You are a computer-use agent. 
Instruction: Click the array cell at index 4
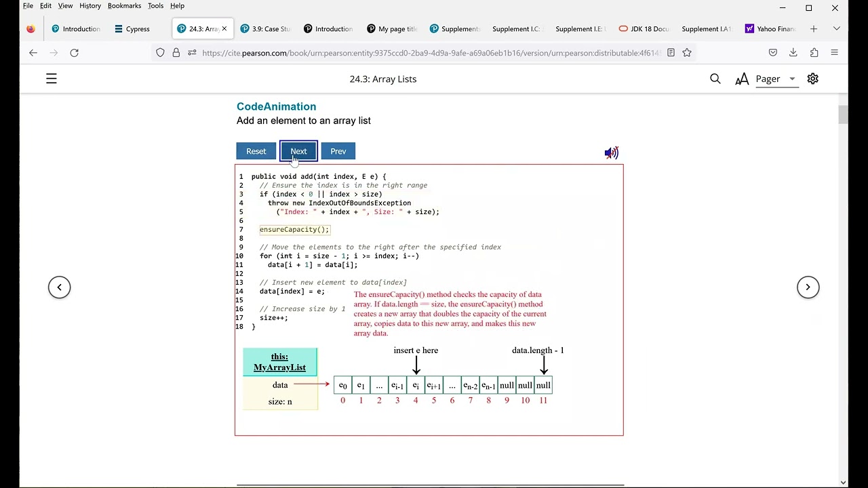(x=416, y=386)
